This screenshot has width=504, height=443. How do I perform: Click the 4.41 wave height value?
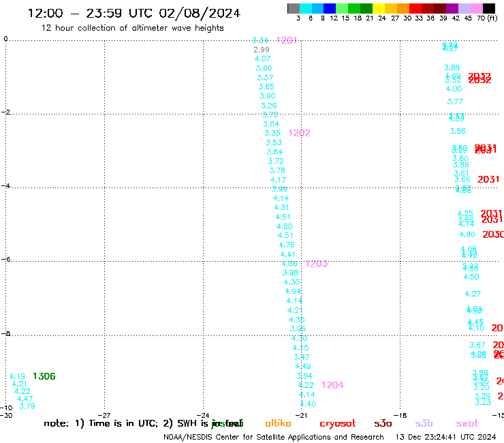click(x=287, y=254)
